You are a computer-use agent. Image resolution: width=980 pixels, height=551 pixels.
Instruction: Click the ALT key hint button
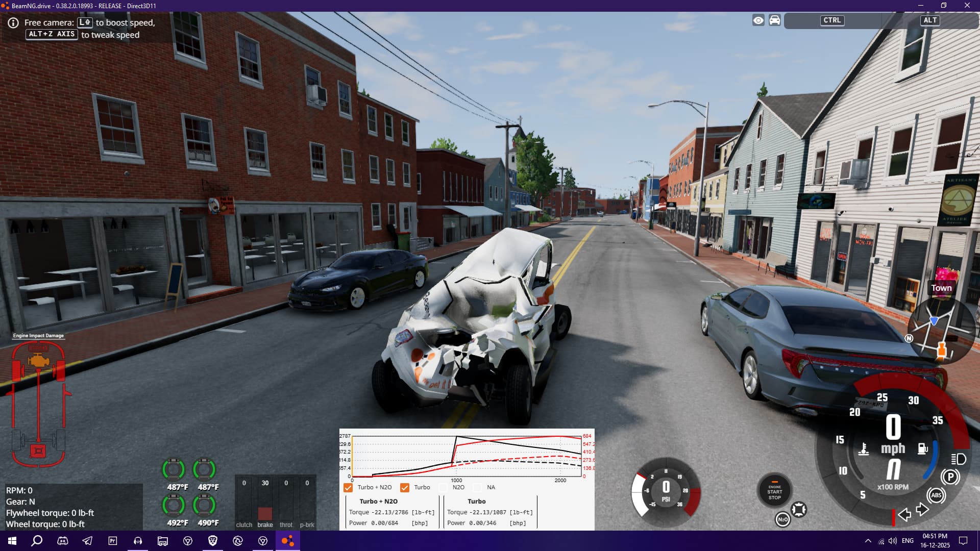(930, 20)
